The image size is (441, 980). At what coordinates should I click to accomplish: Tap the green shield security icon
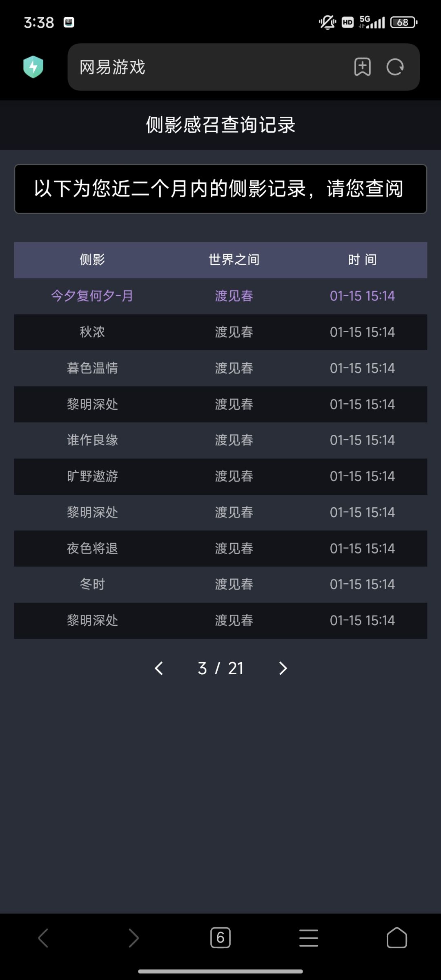coord(33,67)
